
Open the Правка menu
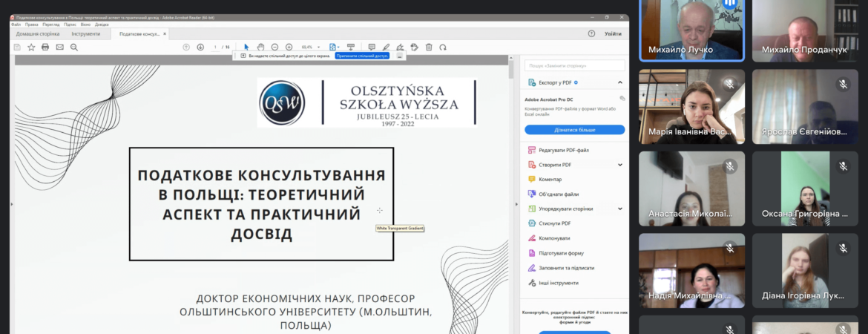tap(32, 24)
